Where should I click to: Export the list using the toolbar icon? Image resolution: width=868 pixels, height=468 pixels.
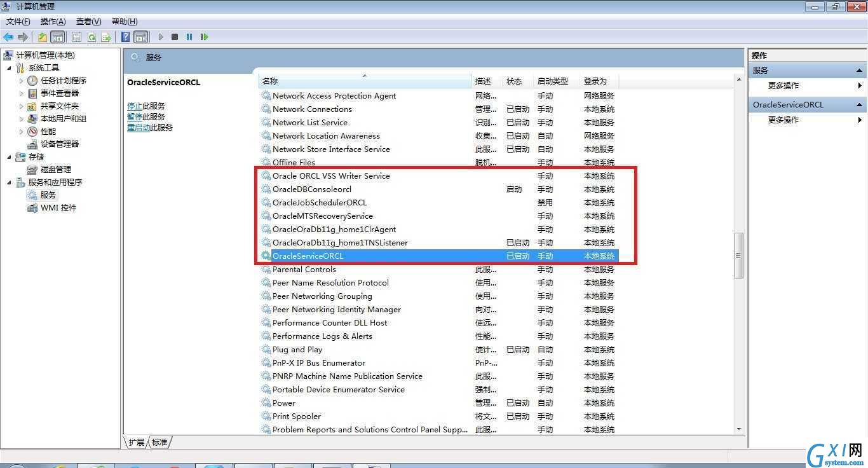(x=106, y=37)
